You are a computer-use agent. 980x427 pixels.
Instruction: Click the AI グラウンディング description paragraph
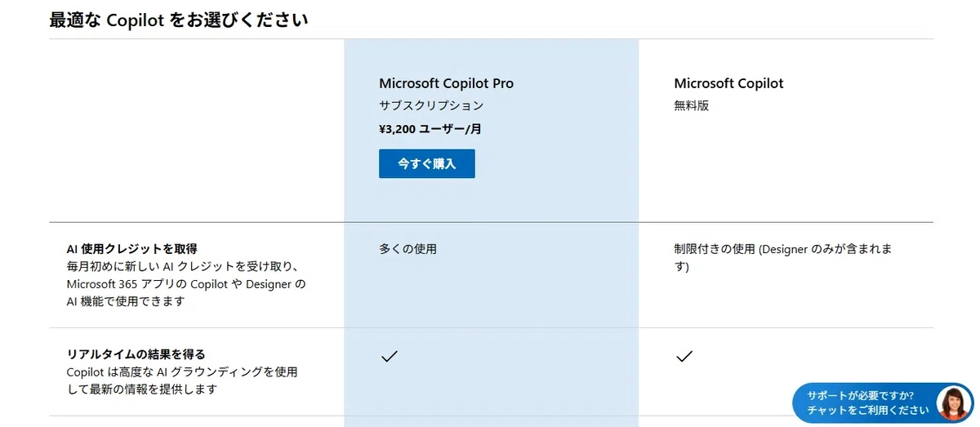(182, 381)
